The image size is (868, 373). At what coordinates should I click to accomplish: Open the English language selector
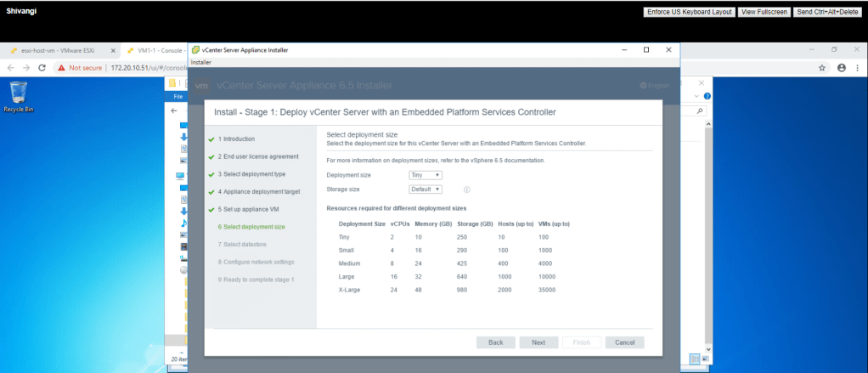pyautogui.click(x=654, y=86)
